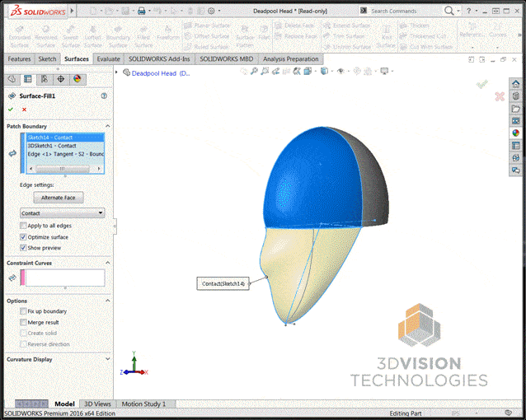This screenshot has width=526, height=420.
Task: Collapse the Options section
Action: (108, 301)
